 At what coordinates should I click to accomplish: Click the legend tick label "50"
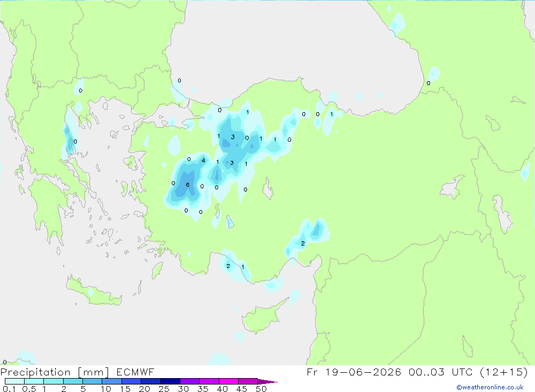261,389
